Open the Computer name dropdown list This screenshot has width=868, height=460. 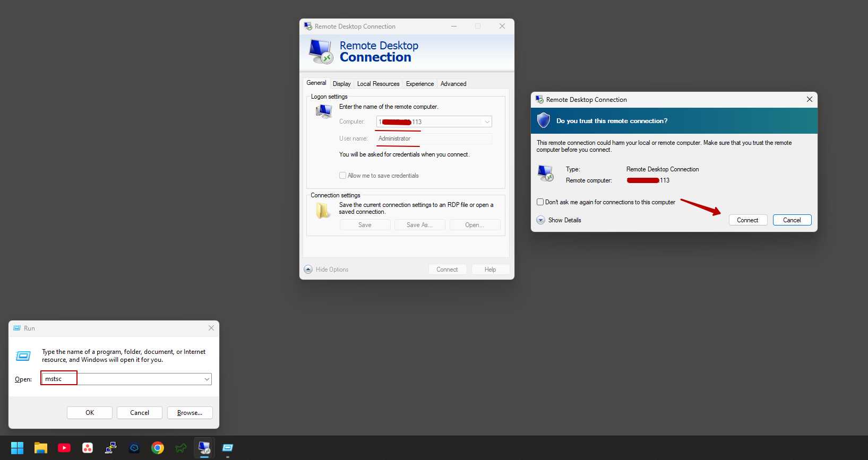pos(486,122)
